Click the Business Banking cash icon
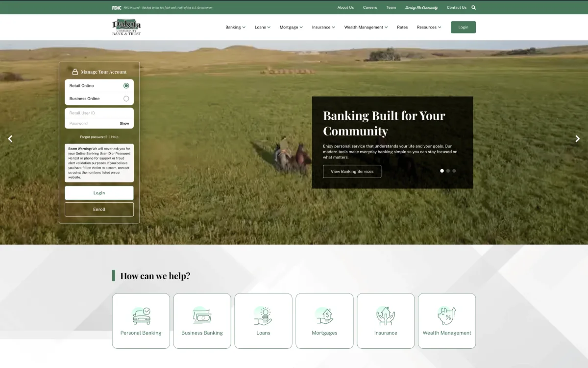 202,316
